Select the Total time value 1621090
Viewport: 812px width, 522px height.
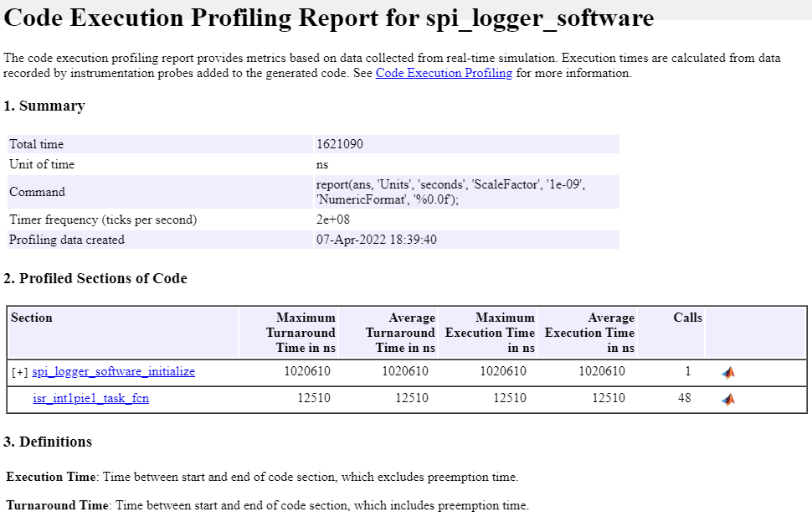[340, 144]
